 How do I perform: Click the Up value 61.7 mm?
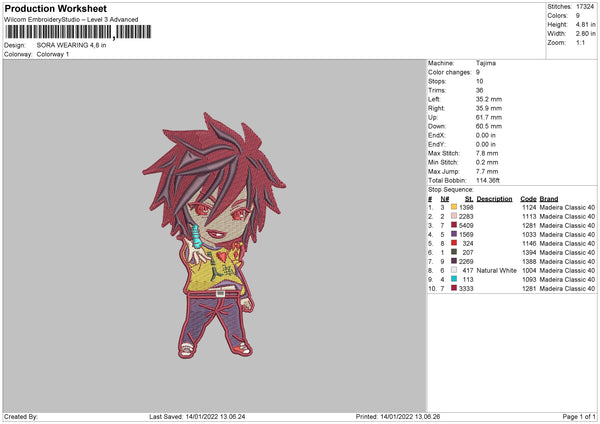tap(489, 117)
